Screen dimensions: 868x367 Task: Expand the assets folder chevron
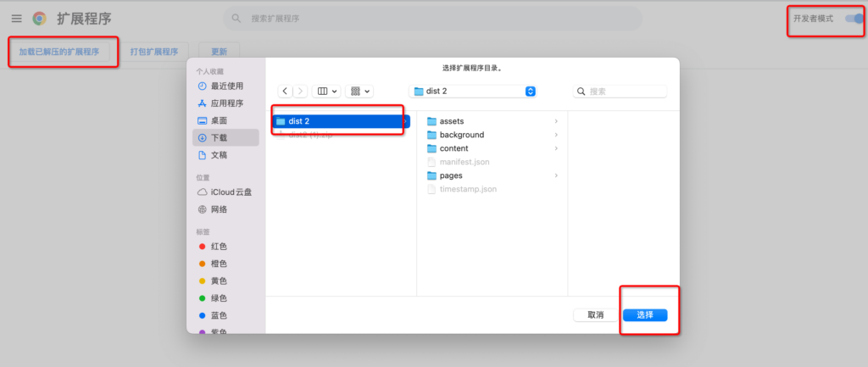[556, 121]
